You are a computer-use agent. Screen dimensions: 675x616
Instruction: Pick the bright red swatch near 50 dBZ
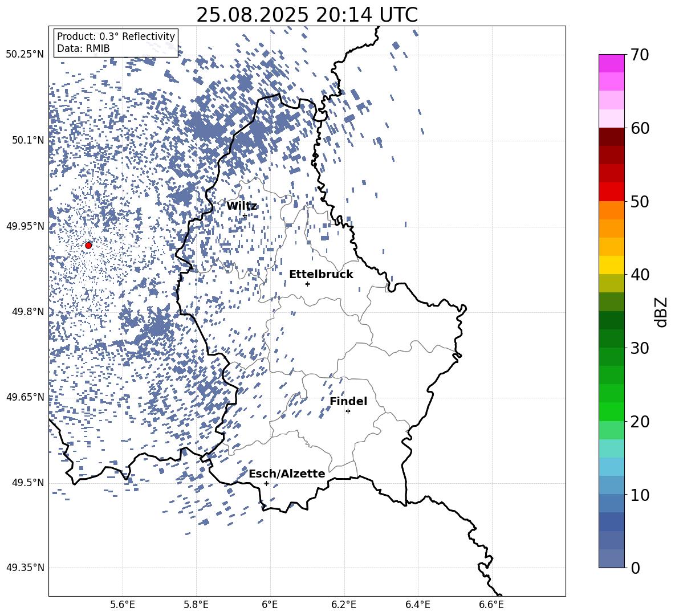(x=611, y=192)
